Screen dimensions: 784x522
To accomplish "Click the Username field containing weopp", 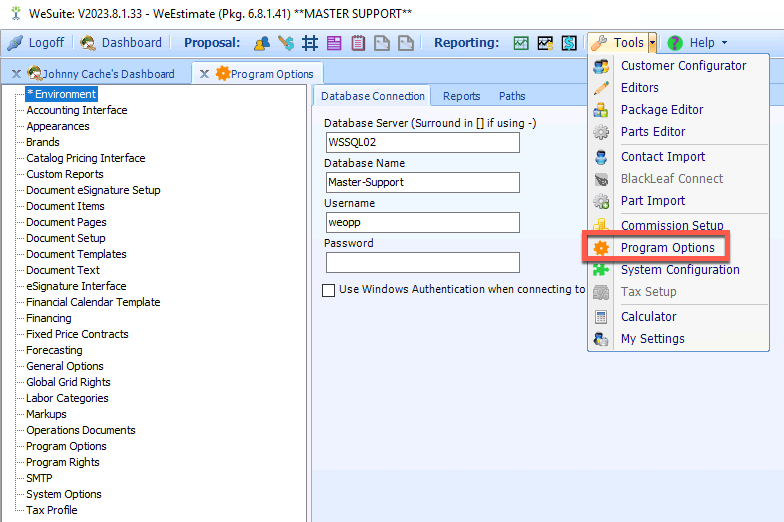I will point(422,222).
